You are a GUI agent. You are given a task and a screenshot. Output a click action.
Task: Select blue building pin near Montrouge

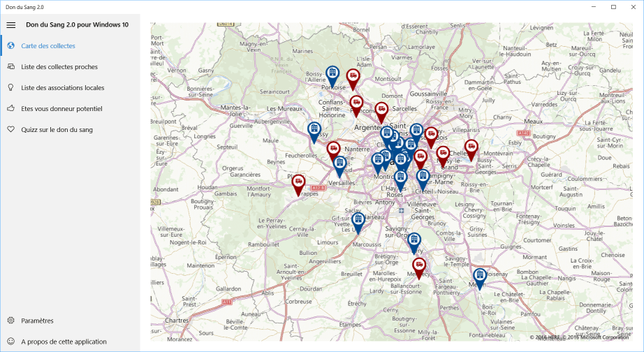[x=378, y=162]
